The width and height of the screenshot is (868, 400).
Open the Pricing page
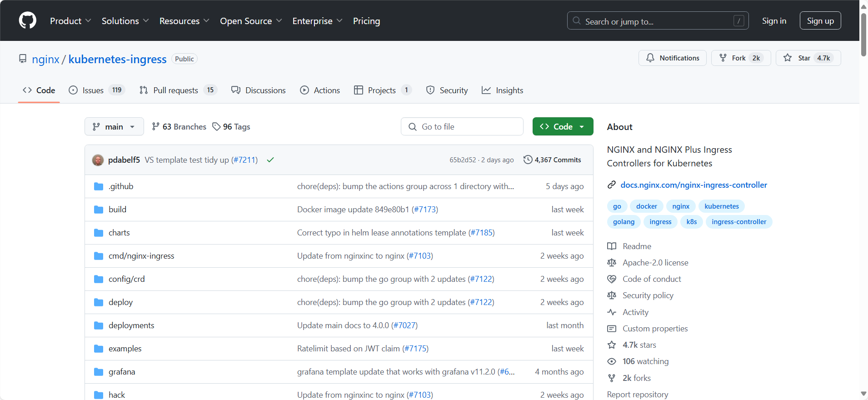[x=366, y=21]
